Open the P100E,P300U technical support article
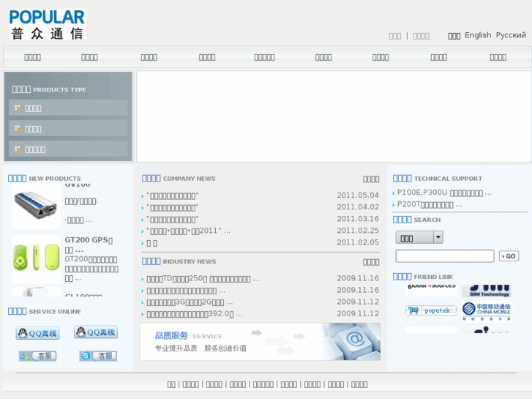Viewport: 532px width, 399px height. tap(444, 193)
